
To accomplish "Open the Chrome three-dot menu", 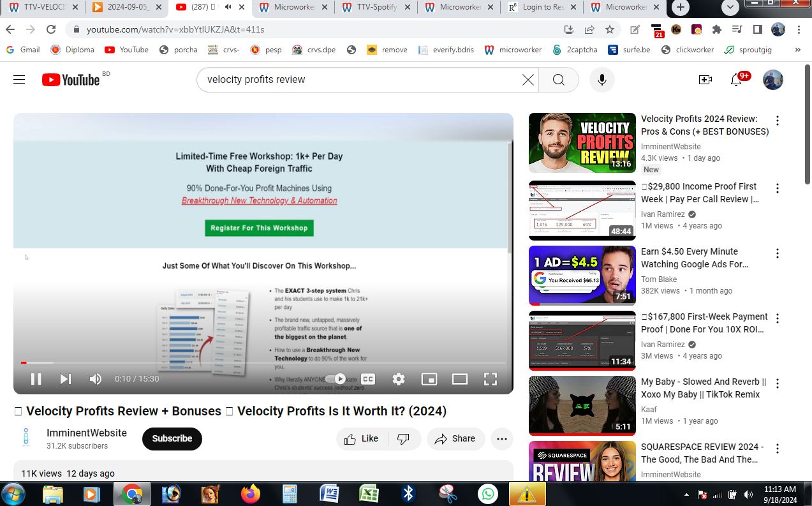I will coord(799,29).
